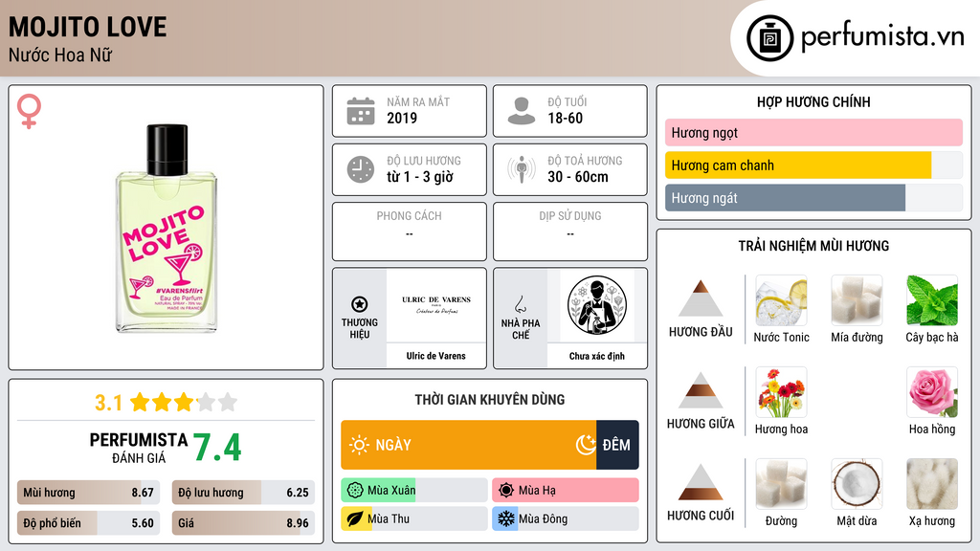Click the Mùi hương 8.67 score bar
Viewport: 980px width, 551px height.
point(88,493)
